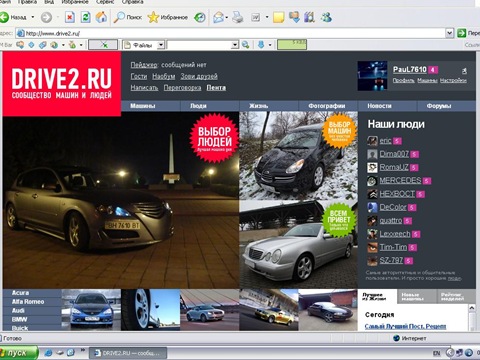Click the Зови друзей link

(x=199, y=76)
